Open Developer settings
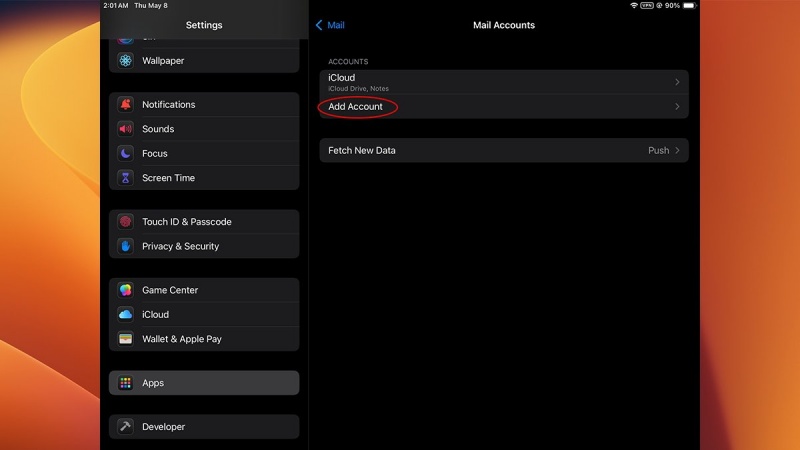Viewport: 800px width, 450px height. [x=204, y=427]
